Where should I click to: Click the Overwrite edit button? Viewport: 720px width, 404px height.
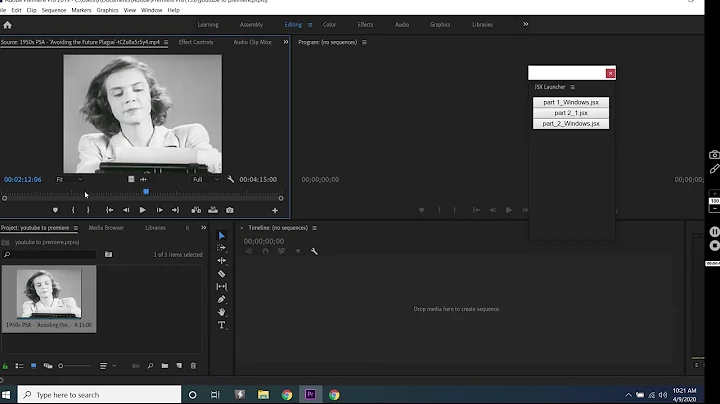click(x=213, y=210)
